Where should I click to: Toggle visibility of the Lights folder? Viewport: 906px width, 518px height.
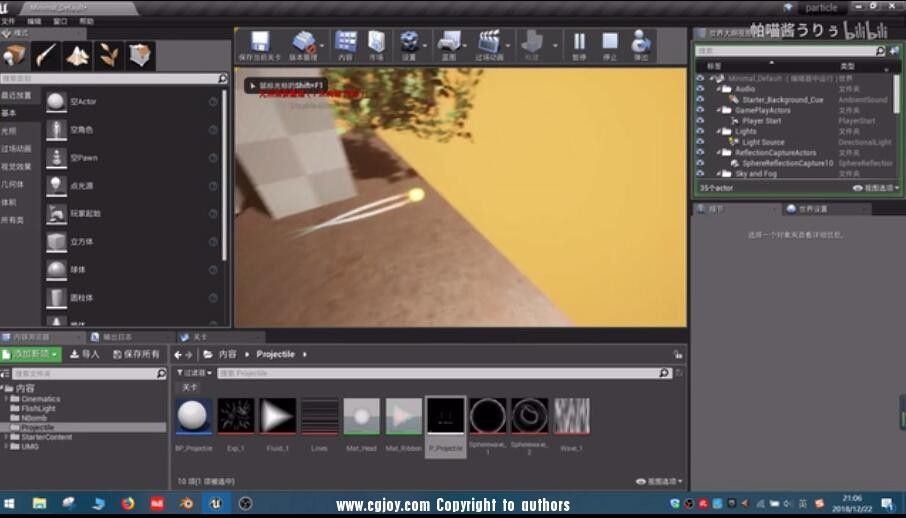tap(700, 131)
